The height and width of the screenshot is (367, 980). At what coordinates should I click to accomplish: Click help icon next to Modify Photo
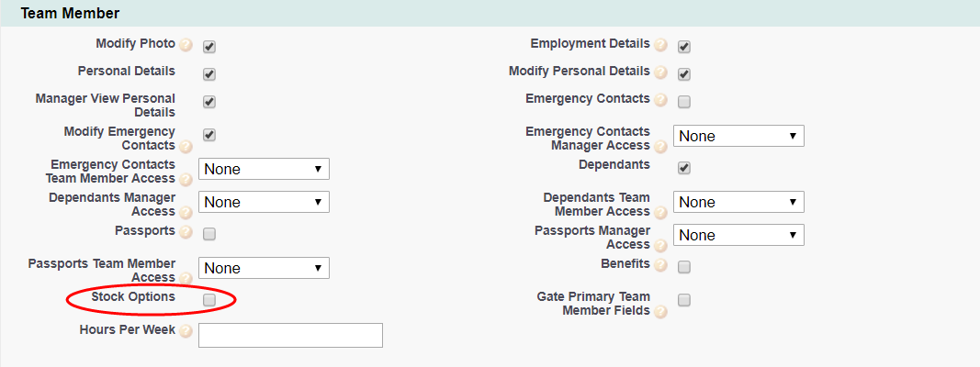tap(186, 46)
